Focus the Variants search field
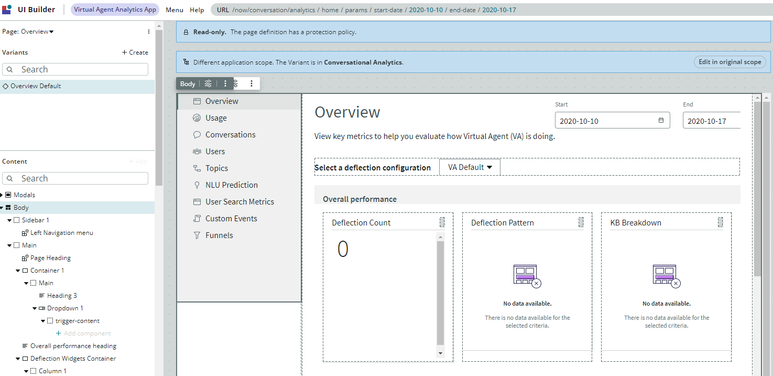The width and height of the screenshot is (773, 376). 75,69
